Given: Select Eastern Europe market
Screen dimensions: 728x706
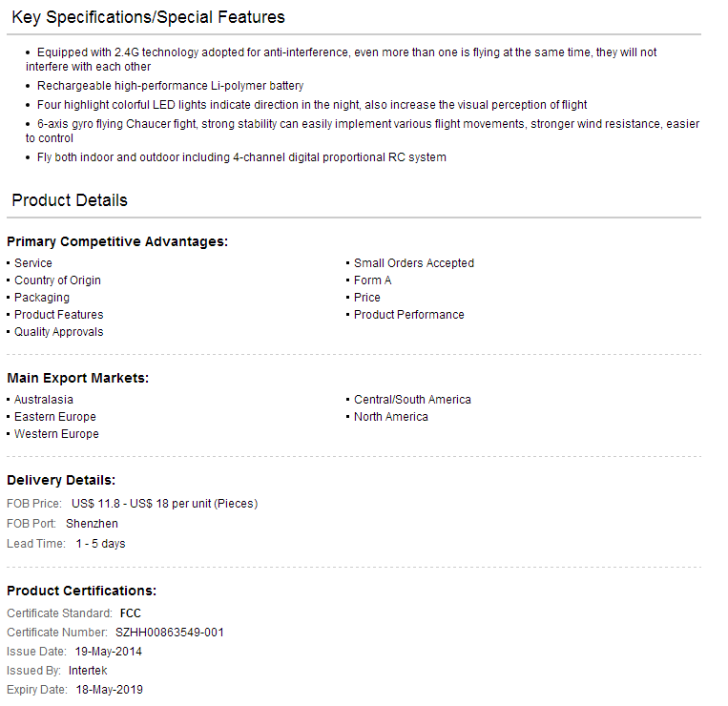Looking at the screenshot, I should point(55,416).
